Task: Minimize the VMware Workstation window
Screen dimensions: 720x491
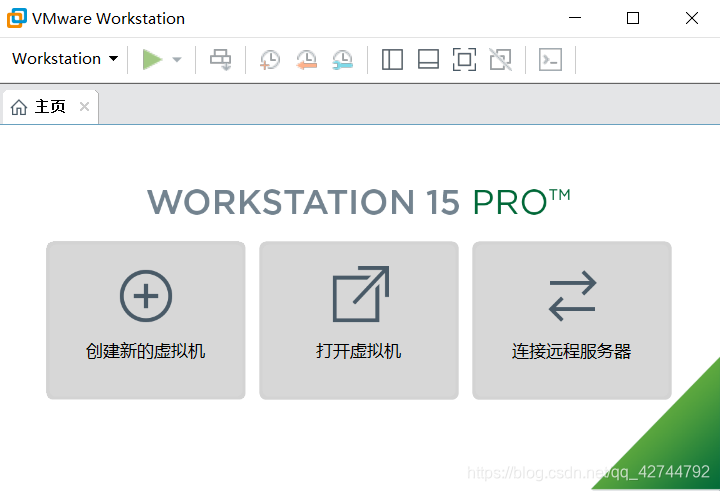Action: pyautogui.click(x=575, y=18)
